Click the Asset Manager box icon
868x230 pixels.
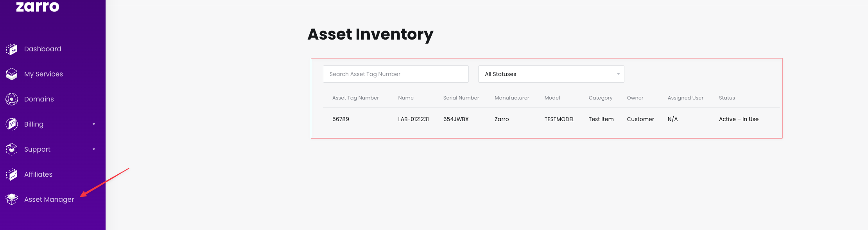(x=12, y=199)
